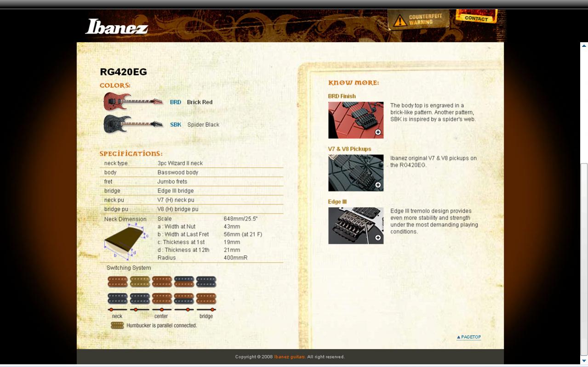Select the Brick Red guitar image
588x367 pixels.
pyautogui.click(x=133, y=102)
